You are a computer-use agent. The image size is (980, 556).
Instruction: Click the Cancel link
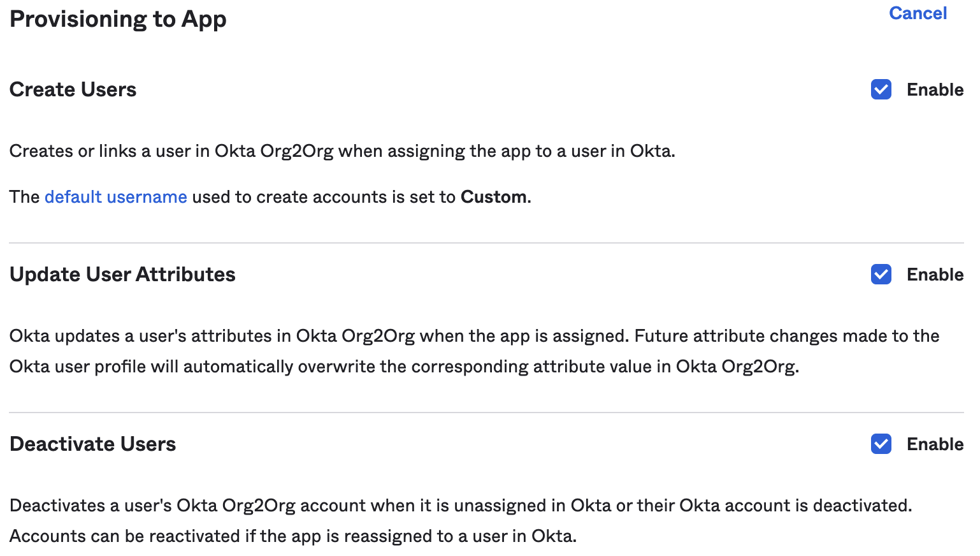click(x=918, y=13)
